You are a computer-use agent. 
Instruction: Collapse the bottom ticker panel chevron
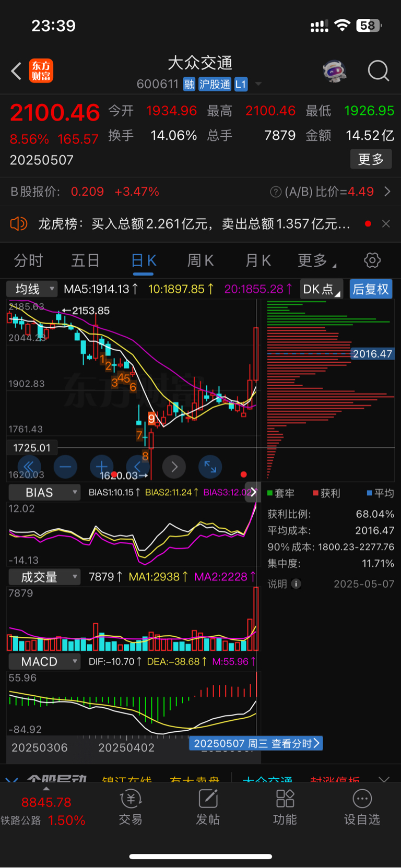(384, 779)
